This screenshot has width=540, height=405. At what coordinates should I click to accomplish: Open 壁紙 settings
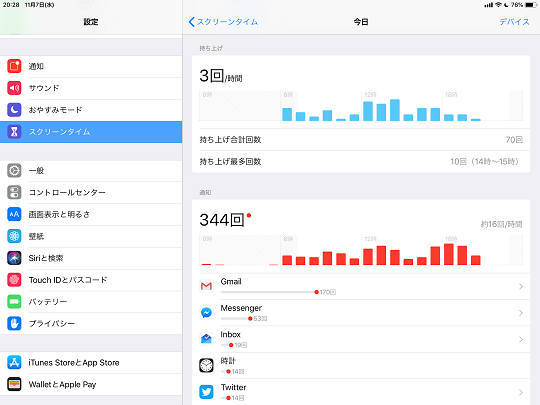(91, 236)
